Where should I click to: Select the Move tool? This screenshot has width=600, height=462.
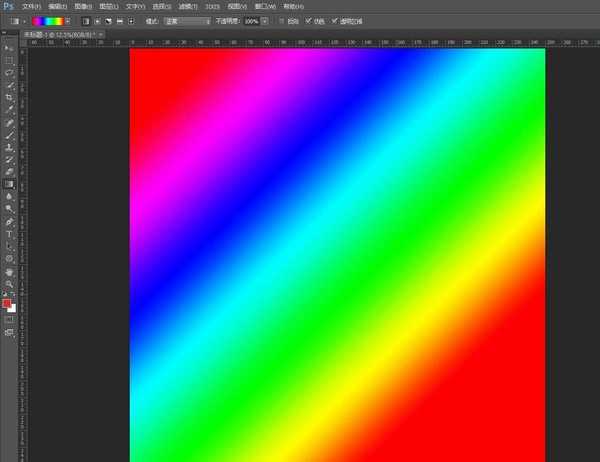[9, 48]
